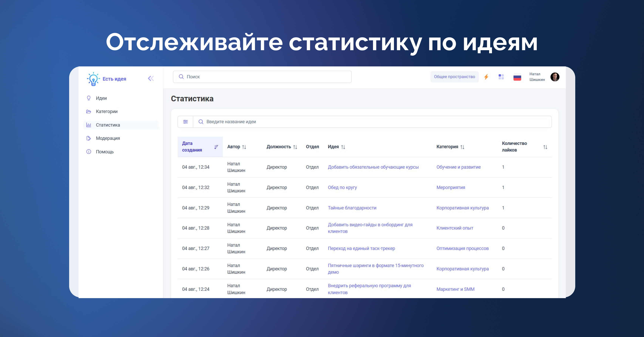Open the apps grid icon
This screenshot has width=644, height=337.
click(x=501, y=77)
